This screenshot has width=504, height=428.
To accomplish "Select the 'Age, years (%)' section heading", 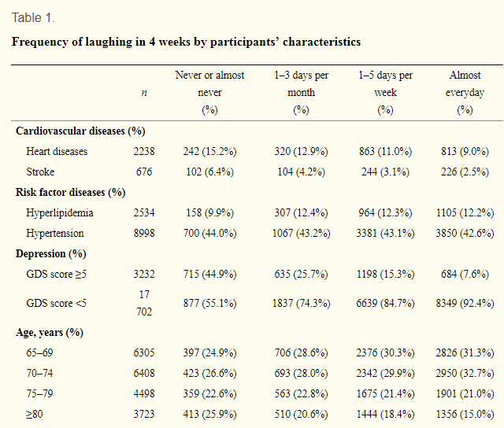I will coord(50,333).
